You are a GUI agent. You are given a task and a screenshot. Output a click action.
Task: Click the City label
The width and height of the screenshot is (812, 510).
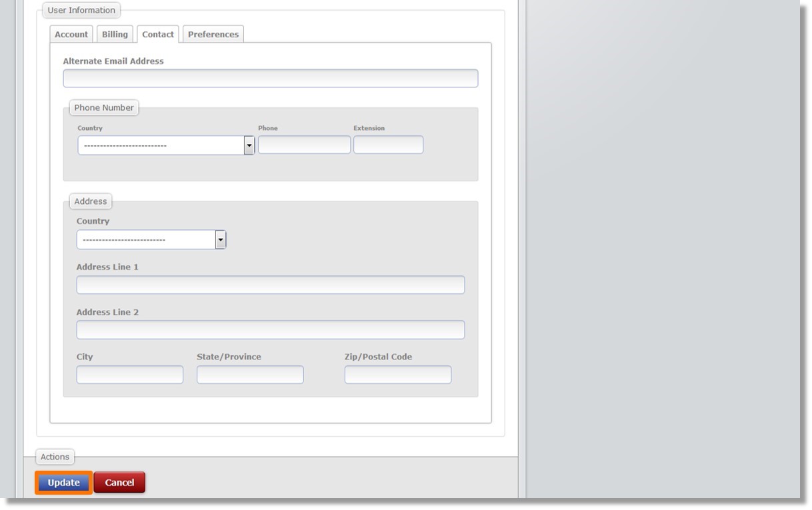[85, 357]
